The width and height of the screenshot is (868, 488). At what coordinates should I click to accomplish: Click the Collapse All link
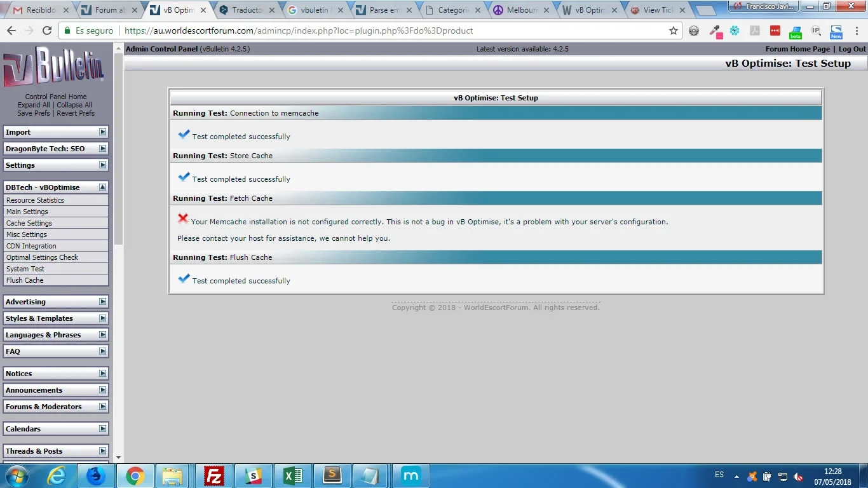tap(74, 105)
